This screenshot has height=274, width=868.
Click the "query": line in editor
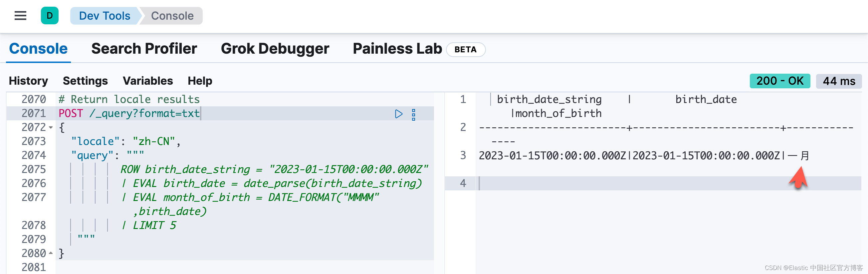click(x=108, y=156)
